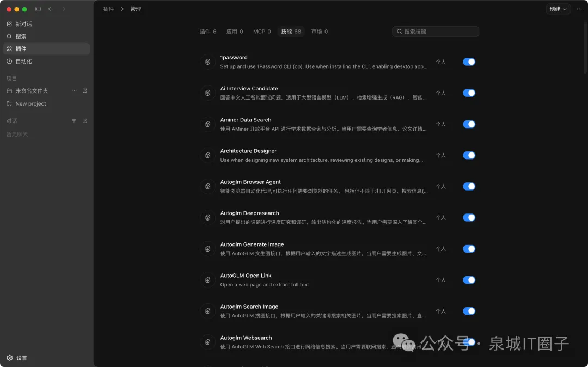Click the Autoglm Generate Image skill icon
The image size is (588, 367).
coord(208,248)
